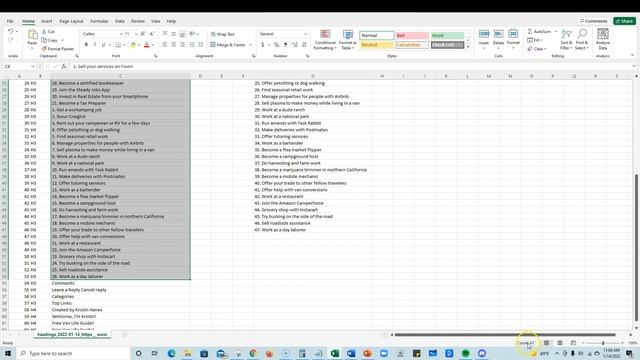The height and width of the screenshot is (360, 640).
Task: Click the Undo icon
Action: (11, 31)
